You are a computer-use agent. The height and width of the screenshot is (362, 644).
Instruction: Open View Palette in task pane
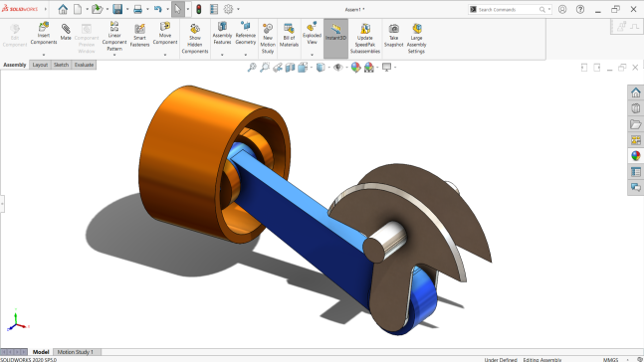pyautogui.click(x=636, y=140)
